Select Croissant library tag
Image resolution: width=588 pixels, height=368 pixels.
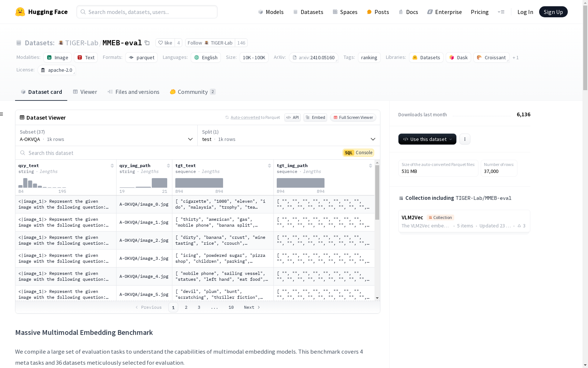[491, 57]
